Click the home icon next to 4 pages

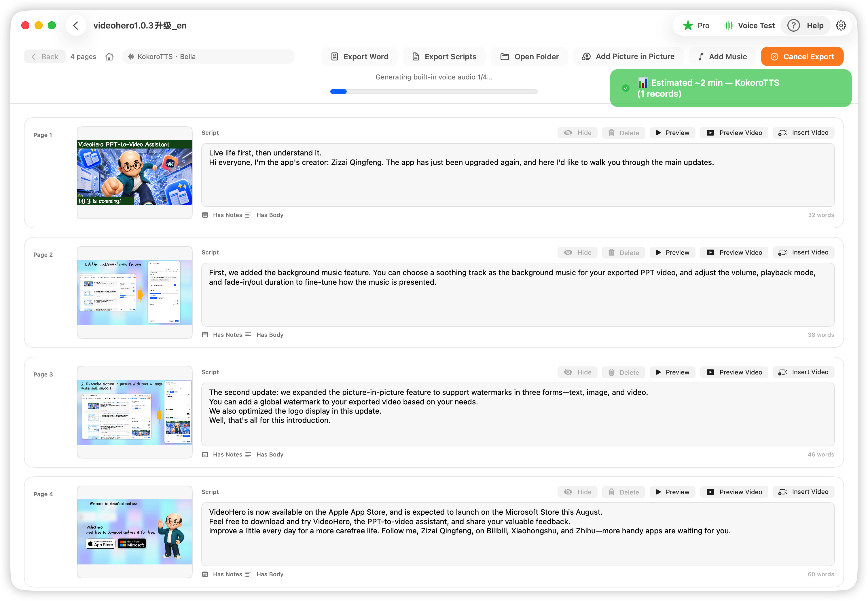point(109,56)
